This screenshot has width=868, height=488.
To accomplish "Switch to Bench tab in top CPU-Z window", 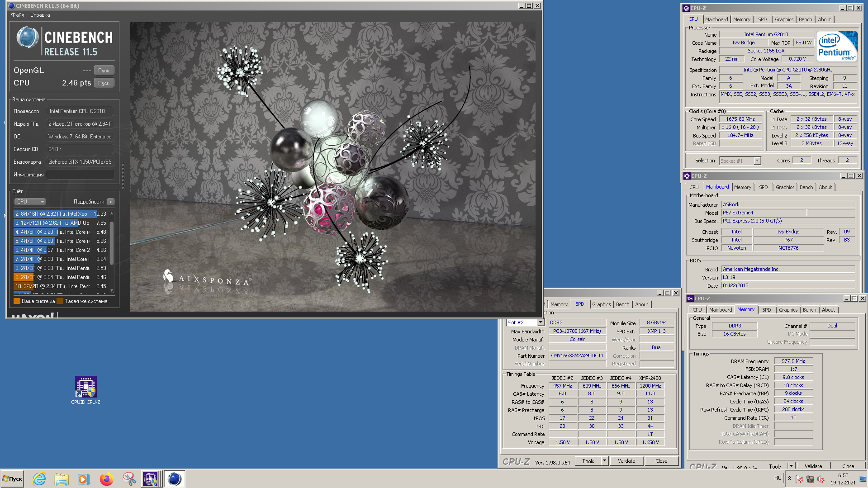I will pyautogui.click(x=805, y=19).
